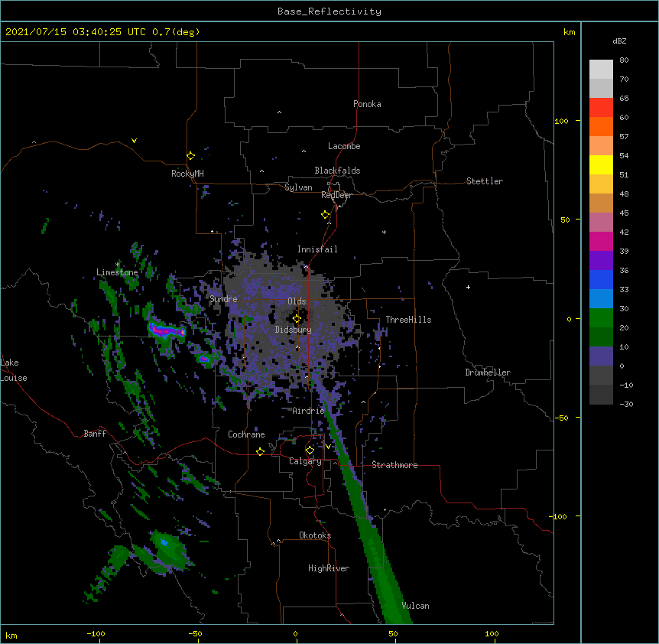This screenshot has height=644, width=659.
Task: Click the slate blue 10–0 dBZ legend swatch
Action: (601, 356)
